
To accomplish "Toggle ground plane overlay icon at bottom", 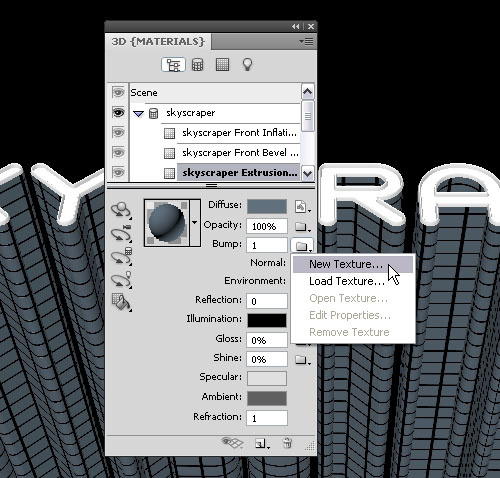I will [232, 443].
